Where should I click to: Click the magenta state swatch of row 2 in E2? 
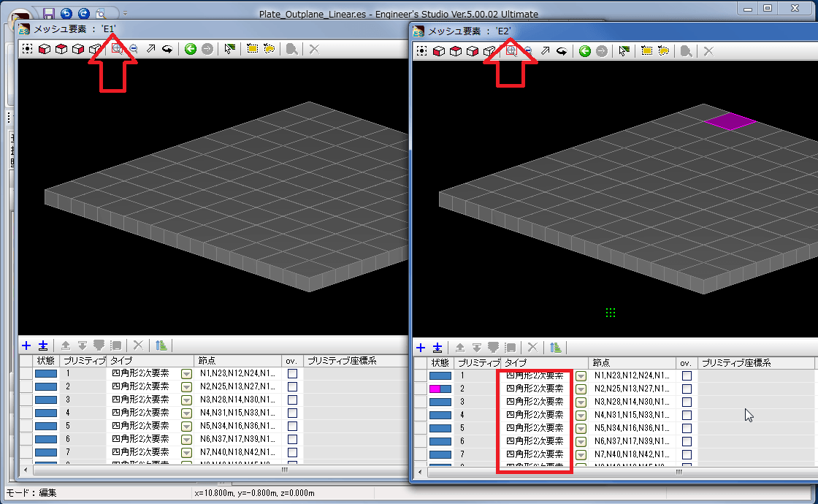point(440,389)
